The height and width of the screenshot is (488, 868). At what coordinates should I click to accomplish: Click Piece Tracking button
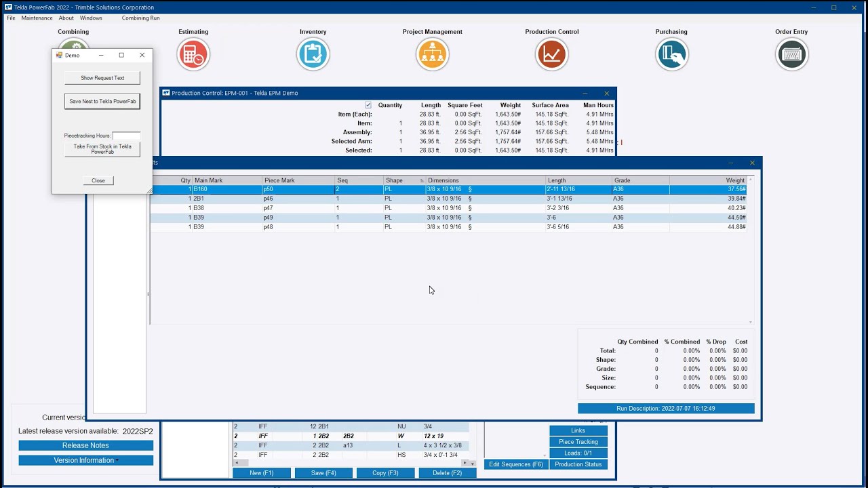(x=578, y=442)
